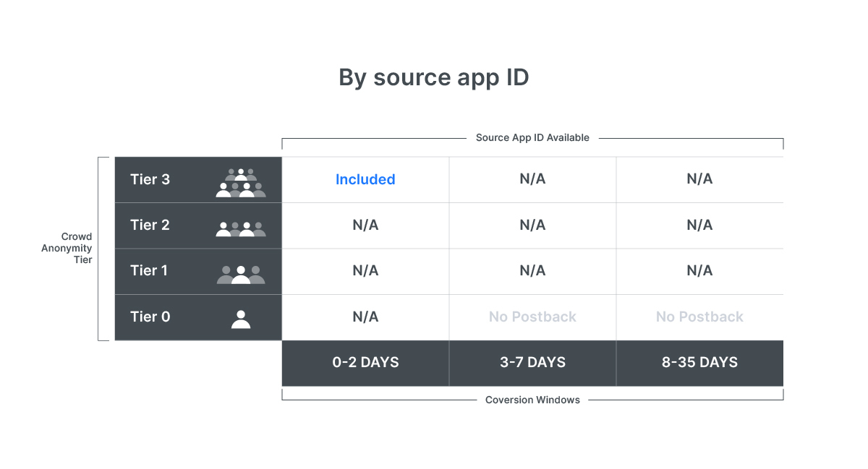Image resolution: width=868 pixels, height=469 pixels.
Task: Click the Source App ID Available label
Action: (532, 137)
